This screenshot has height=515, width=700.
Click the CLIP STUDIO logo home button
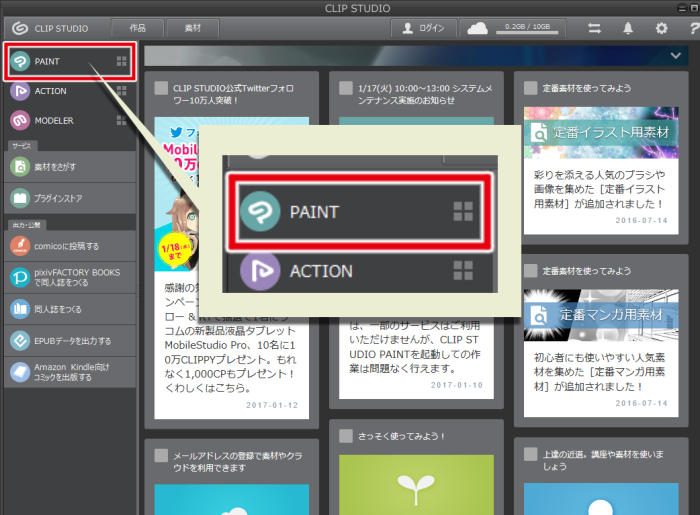coord(50,28)
